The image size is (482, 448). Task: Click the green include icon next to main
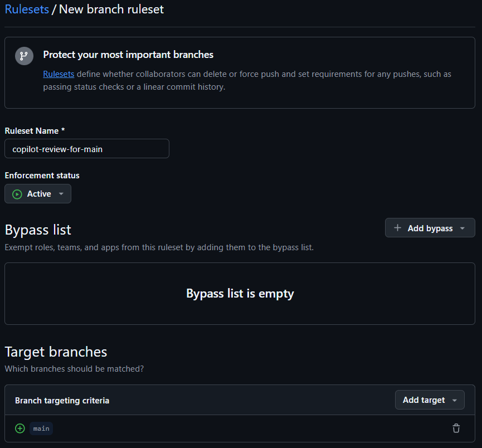pyautogui.click(x=20, y=428)
